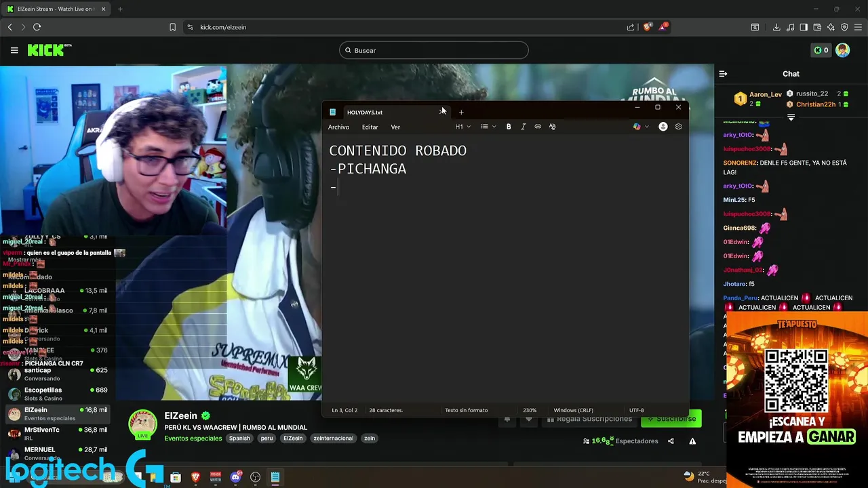This screenshot has height=488, width=868.
Task: Click Windows (CRLF) in the status bar
Action: 573,410
